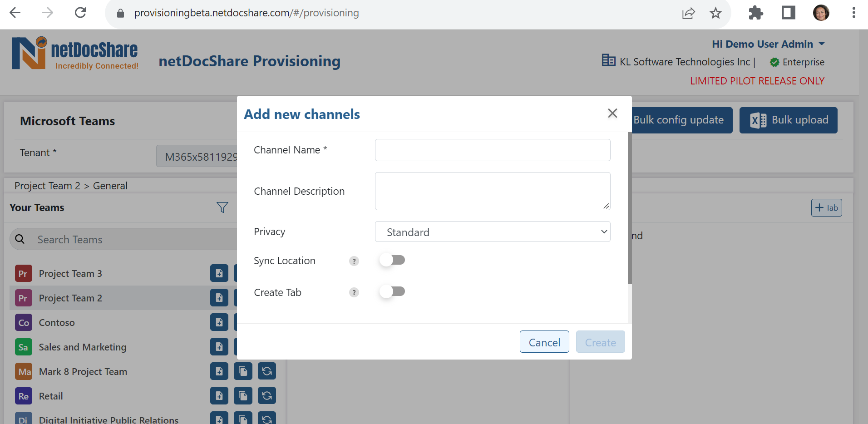Image resolution: width=868 pixels, height=424 pixels.
Task: Select Project Team 3 in the list
Action: click(x=70, y=273)
